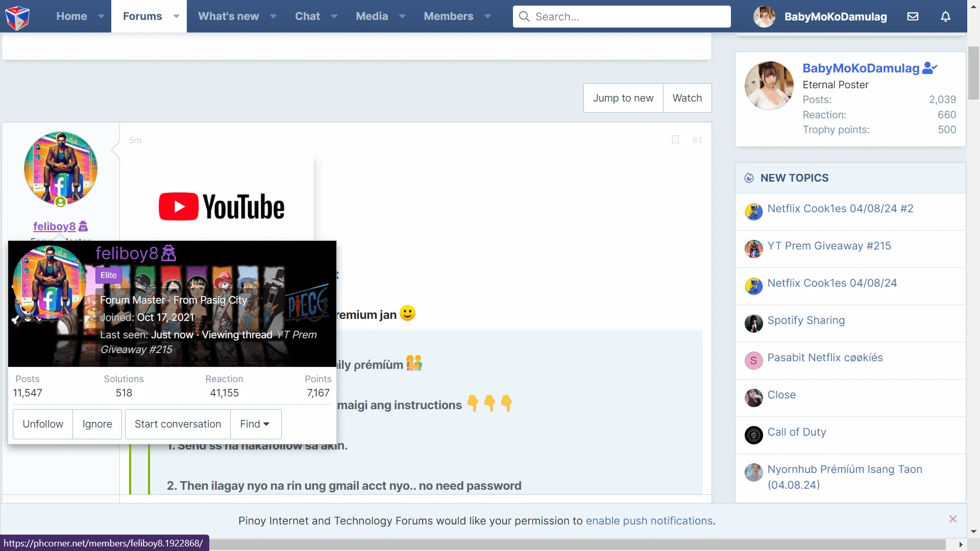Click the vertical page scrollbar thumb

(974, 73)
